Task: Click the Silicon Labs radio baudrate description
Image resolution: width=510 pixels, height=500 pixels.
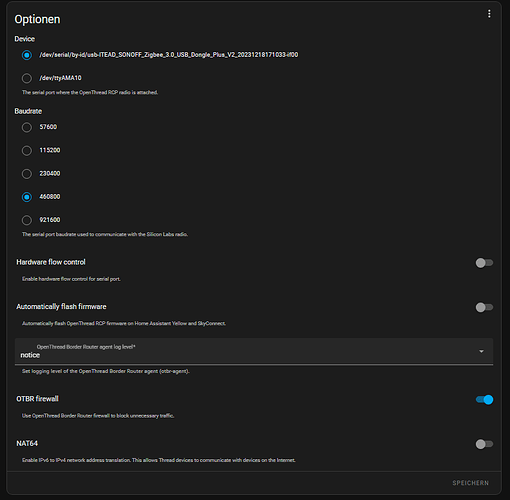Action: click(105, 234)
